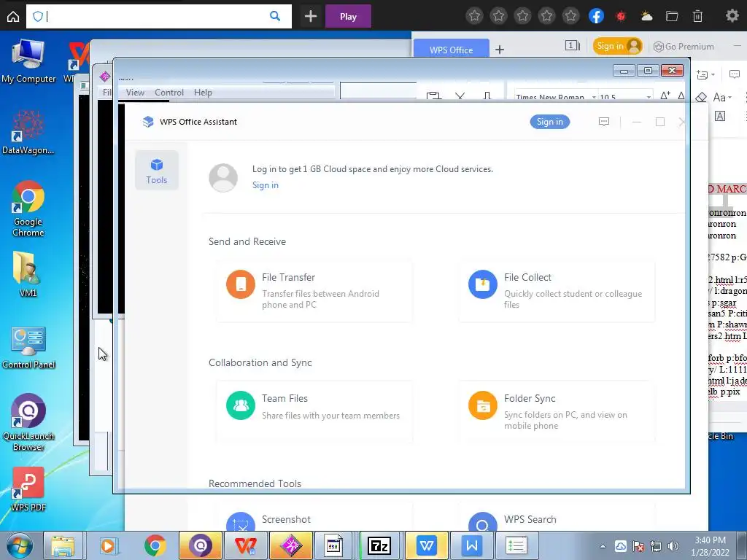This screenshot has height=560, width=747.
Task: Open the File Transfer card title
Action: pyautogui.click(x=288, y=277)
